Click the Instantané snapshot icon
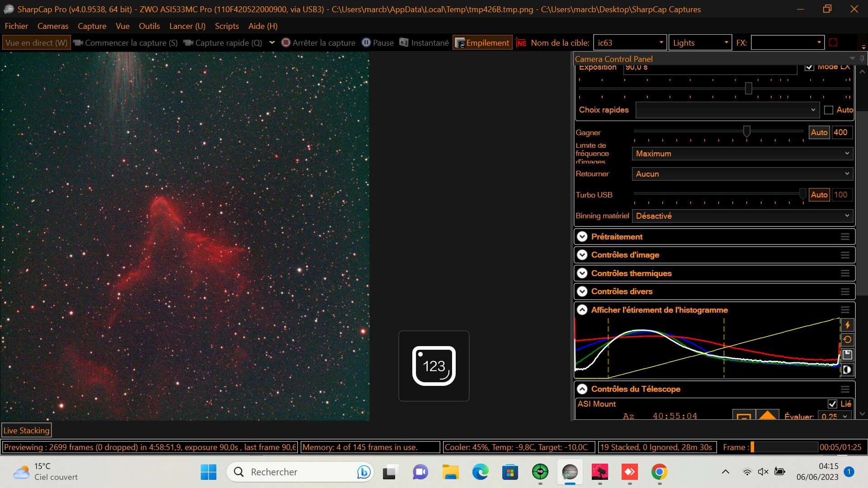This screenshot has width=868, height=488. (x=404, y=42)
